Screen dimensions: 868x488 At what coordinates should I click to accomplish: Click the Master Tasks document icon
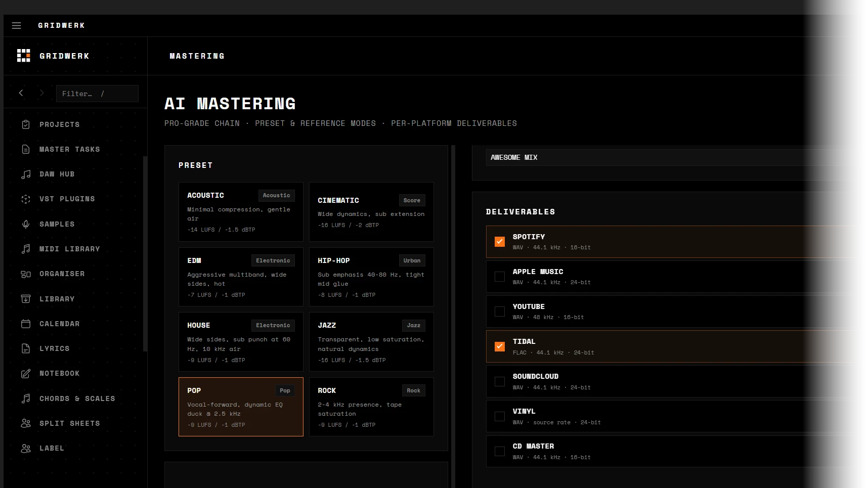coord(26,149)
